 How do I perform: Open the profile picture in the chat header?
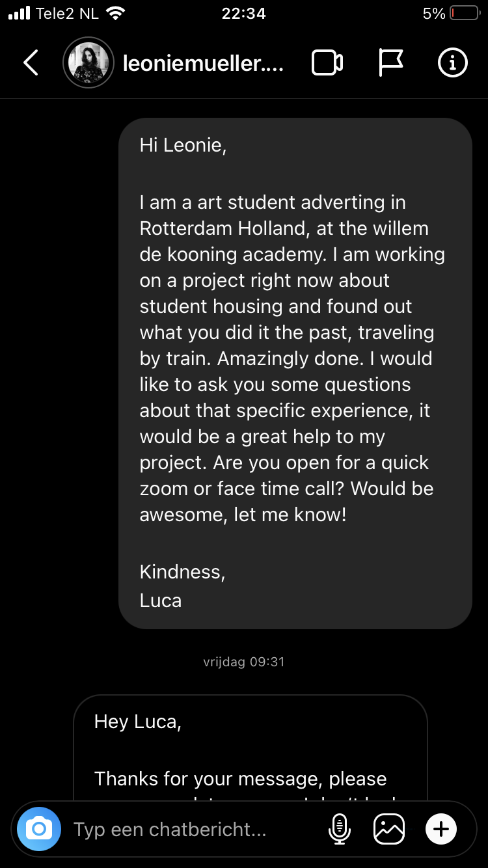(88, 63)
